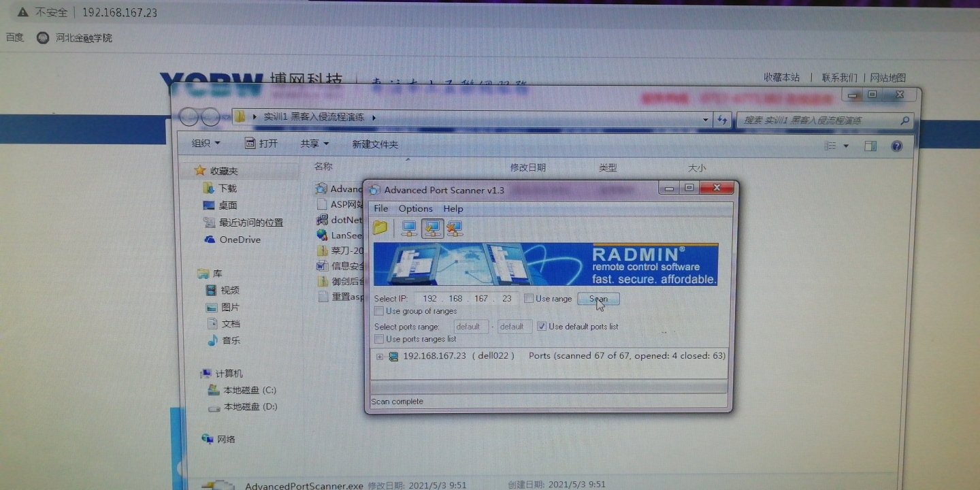
Task: Click the Explorer back navigation arrow
Action: point(189,117)
